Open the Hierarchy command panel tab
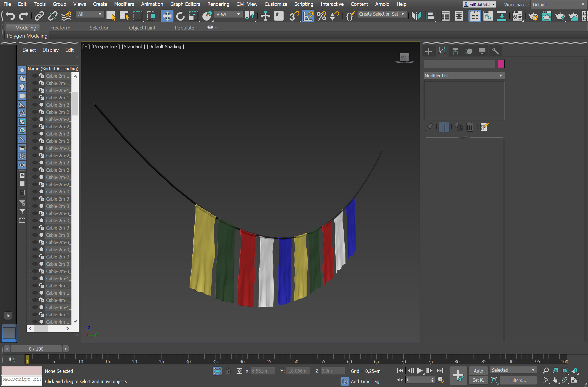 (455, 51)
